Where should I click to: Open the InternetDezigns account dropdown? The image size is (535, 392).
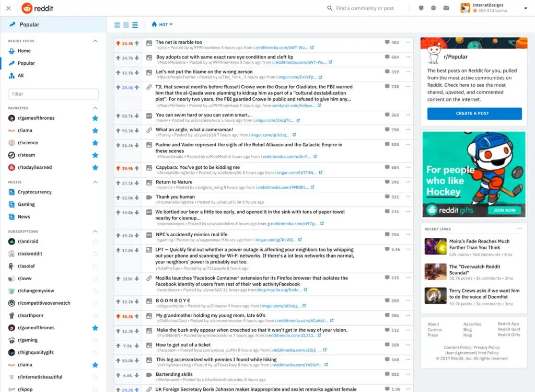click(x=526, y=8)
